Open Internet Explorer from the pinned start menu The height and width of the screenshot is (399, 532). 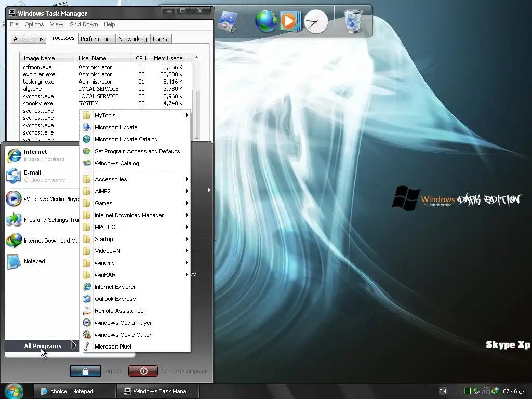(43, 155)
